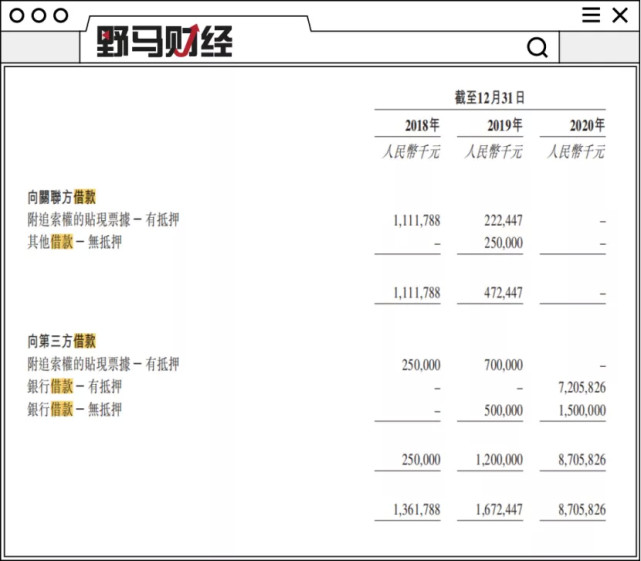
Task: Click 人民幣千元 under the 2020年 column
Action: (x=576, y=152)
